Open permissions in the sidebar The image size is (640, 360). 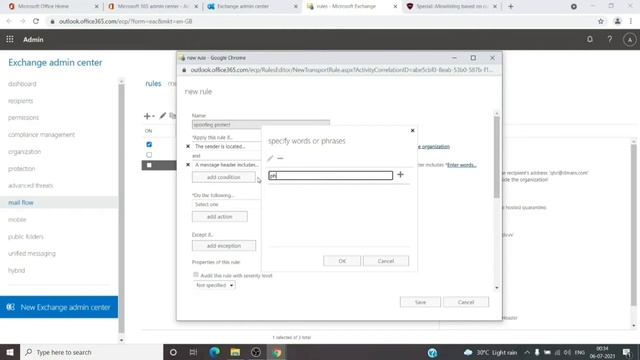click(x=23, y=118)
